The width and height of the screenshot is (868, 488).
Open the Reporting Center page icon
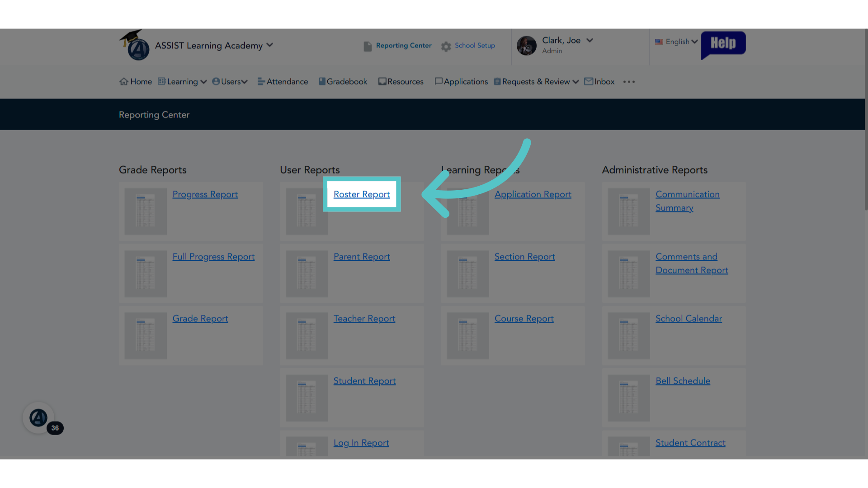[x=368, y=46]
